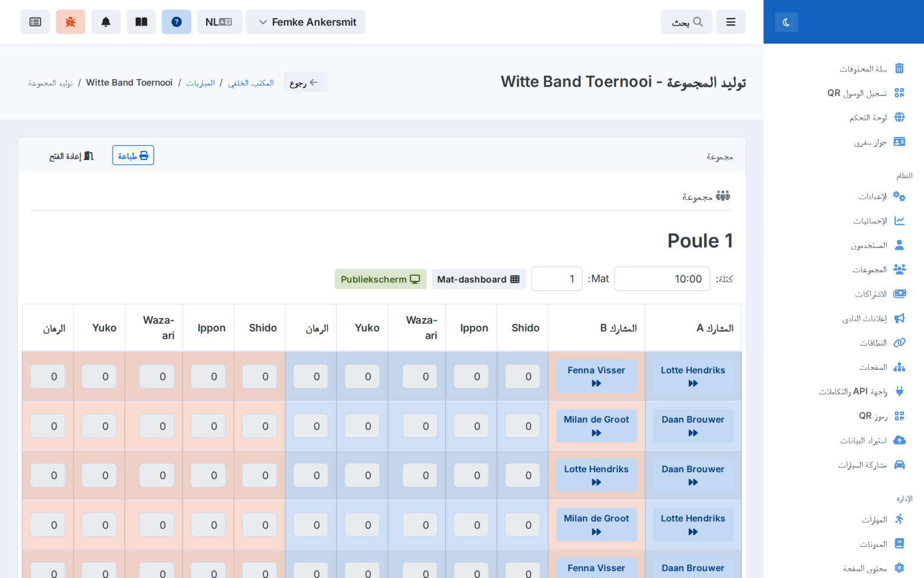Viewport: 924px width, 578px height.
Task: Open الصفحات pages sidebar item
Action: (x=882, y=367)
